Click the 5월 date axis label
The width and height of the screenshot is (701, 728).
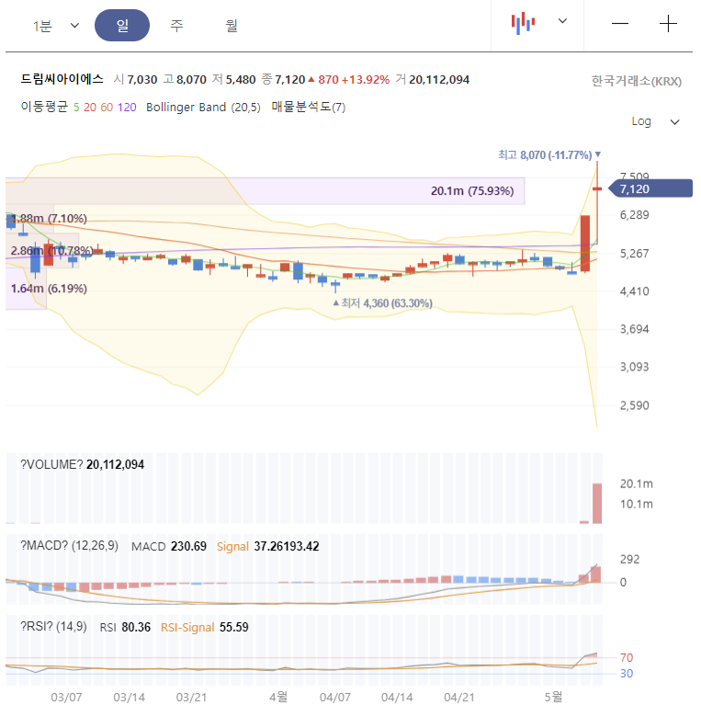[553, 697]
